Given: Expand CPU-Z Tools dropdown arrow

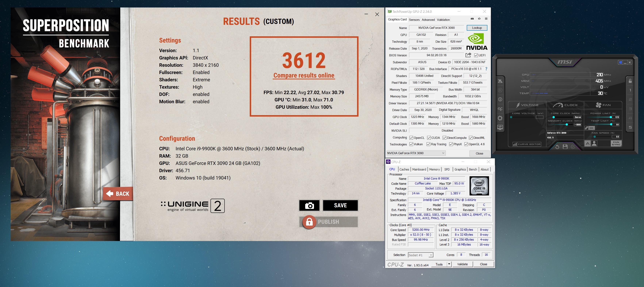Looking at the screenshot, I should point(449,264).
